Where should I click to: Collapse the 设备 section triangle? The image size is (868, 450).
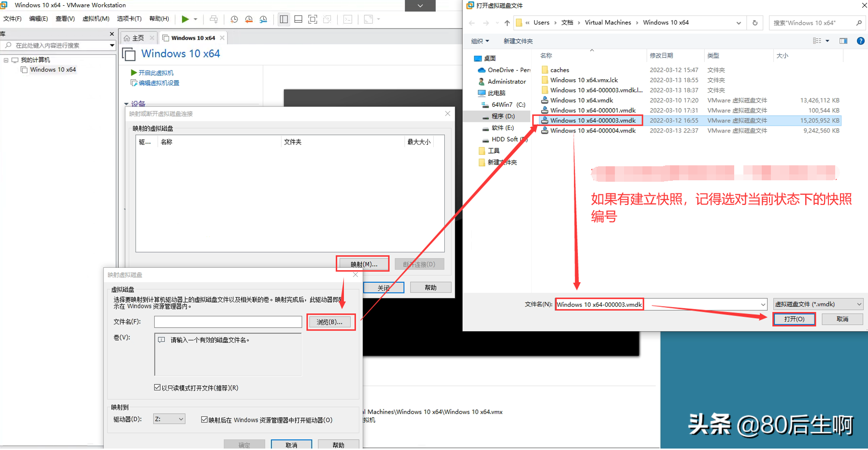pyautogui.click(x=127, y=104)
